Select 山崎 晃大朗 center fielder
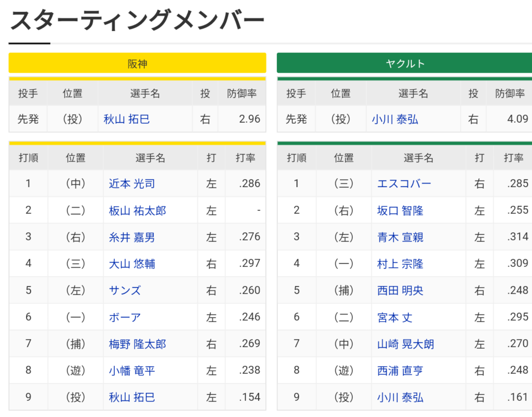The height and width of the screenshot is (417, 532). [405, 344]
